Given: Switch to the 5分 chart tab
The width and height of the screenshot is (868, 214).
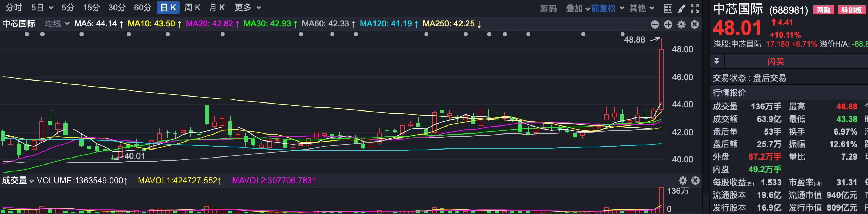Looking at the screenshot, I should (68, 8).
